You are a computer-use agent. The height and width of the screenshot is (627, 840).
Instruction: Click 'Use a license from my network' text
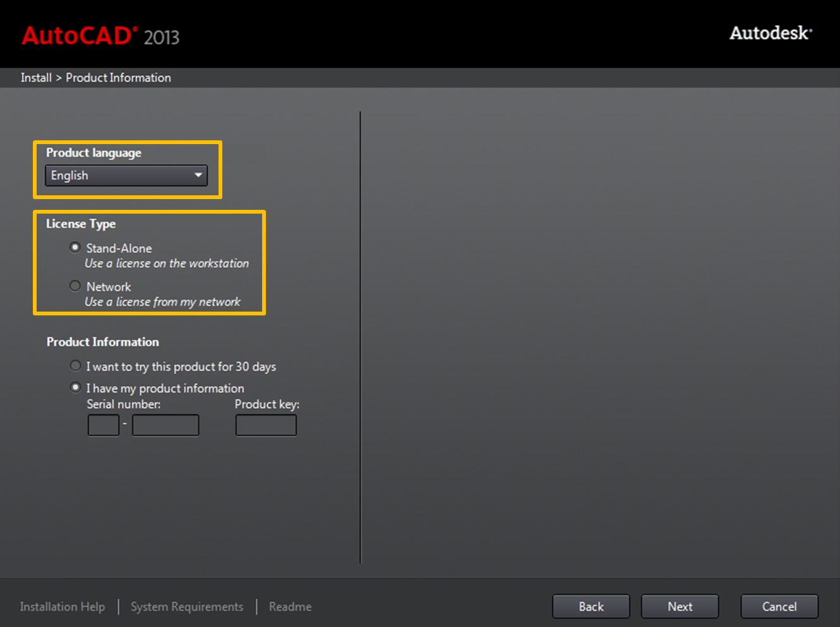click(162, 302)
